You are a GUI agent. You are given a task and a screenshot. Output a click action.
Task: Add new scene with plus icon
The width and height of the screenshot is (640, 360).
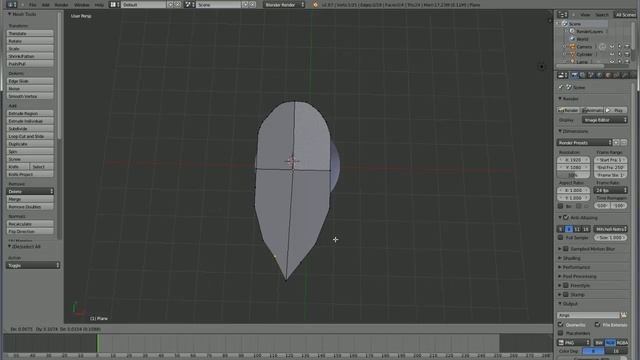[x=245, y=4]
